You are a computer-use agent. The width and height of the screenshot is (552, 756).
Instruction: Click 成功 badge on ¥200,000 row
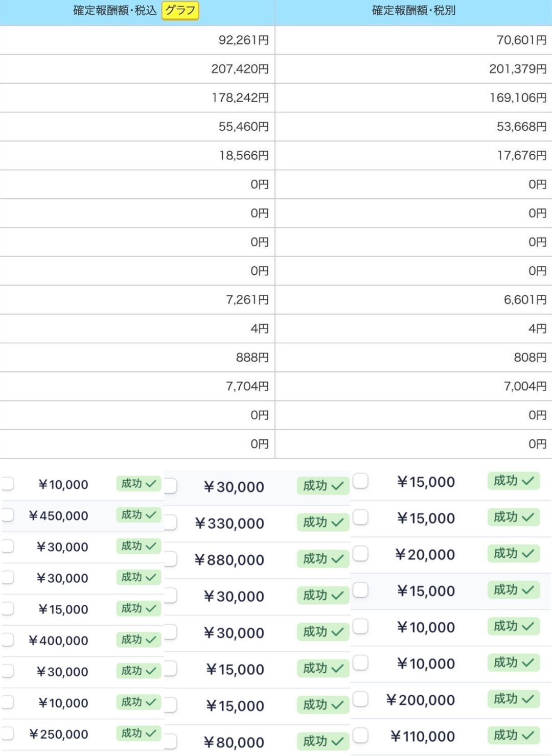(514, 699)
